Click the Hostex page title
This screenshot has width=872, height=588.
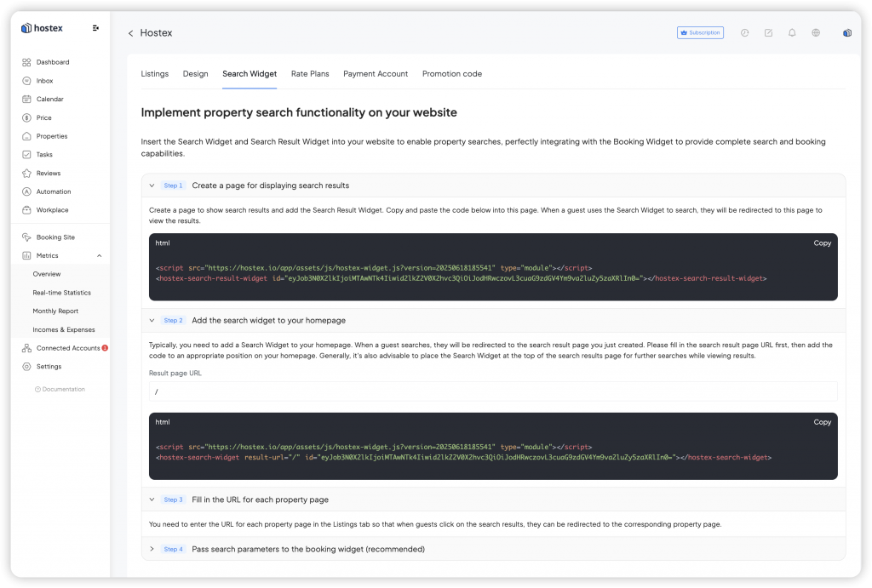(x=157, y=33)
